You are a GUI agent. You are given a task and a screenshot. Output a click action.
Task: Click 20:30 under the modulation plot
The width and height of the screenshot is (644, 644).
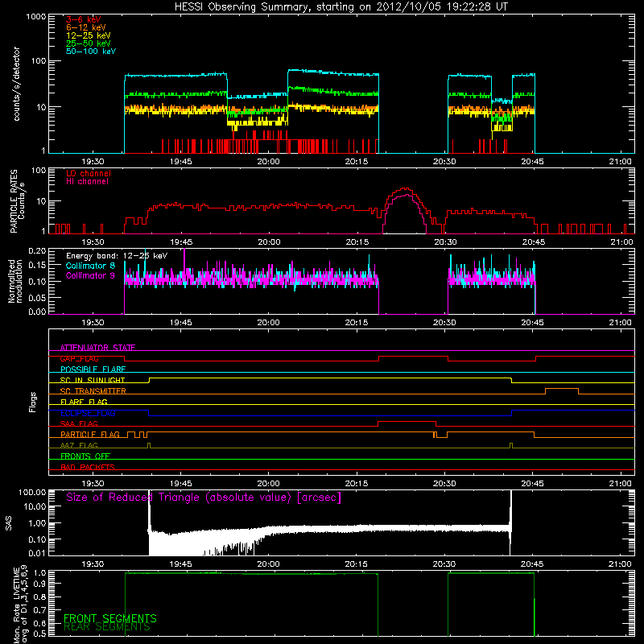pyautogui.click(x=444, y=323)
